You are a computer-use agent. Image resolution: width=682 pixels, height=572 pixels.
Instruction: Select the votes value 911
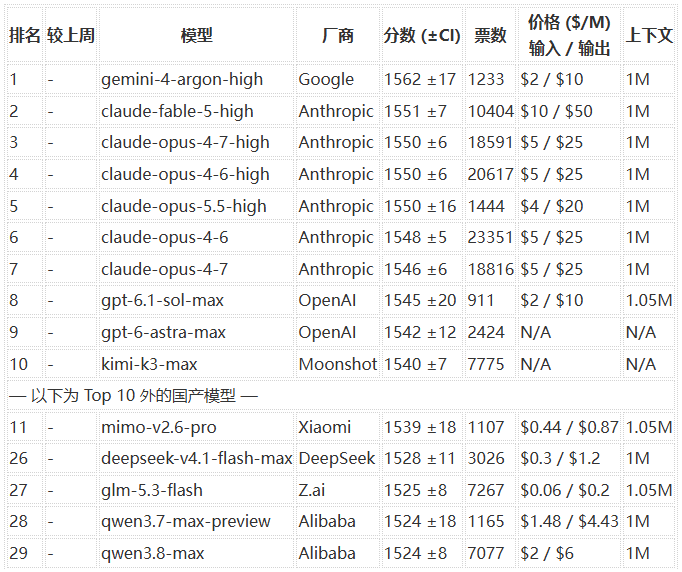pyautogui.click(x=481, y=301)
